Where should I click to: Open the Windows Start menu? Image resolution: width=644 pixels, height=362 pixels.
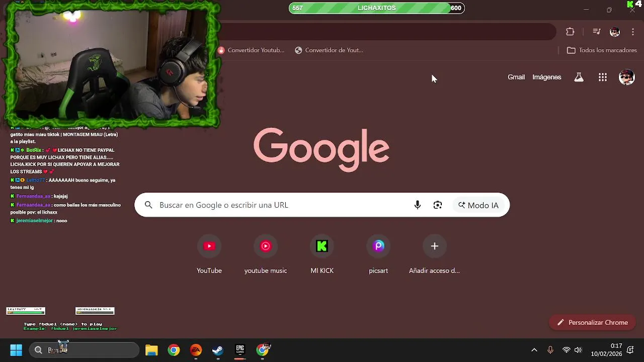(16, 350)
